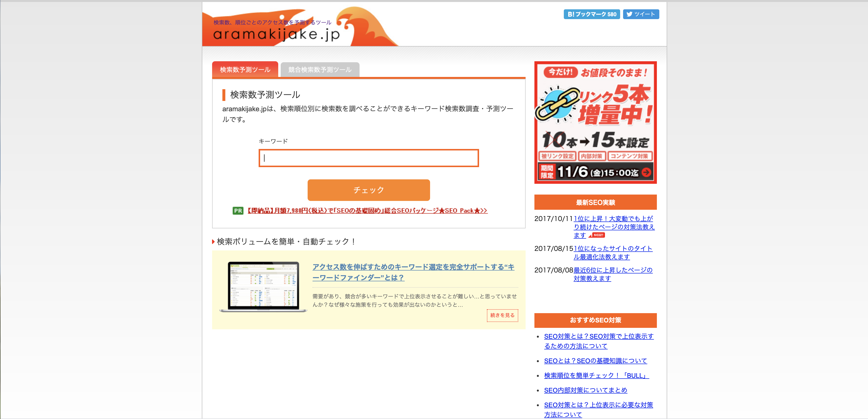Select the 検索数予測ツール tab
The width and height of the screenshot is (868, 419).
[x=245, y=69]
